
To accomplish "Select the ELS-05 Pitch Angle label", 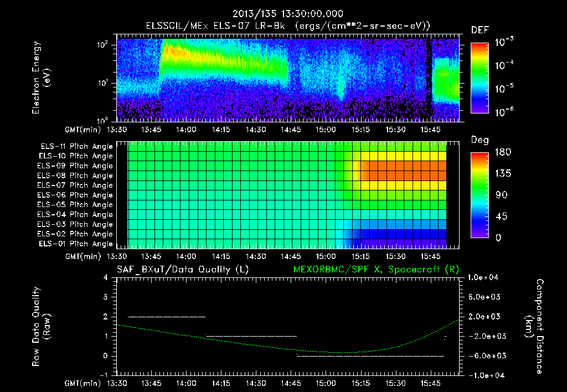I will click(x=75, y=205).
